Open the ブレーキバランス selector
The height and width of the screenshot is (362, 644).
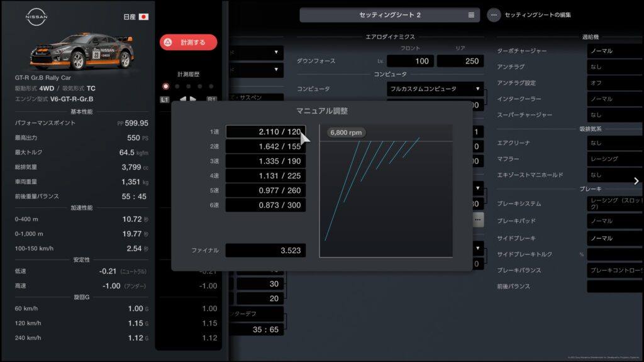point(615,270)
